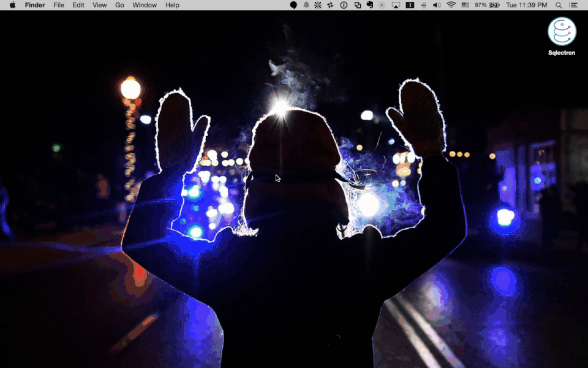
Task: Open the Go menu
Action: pyautogui.click(x=119, y=5)
